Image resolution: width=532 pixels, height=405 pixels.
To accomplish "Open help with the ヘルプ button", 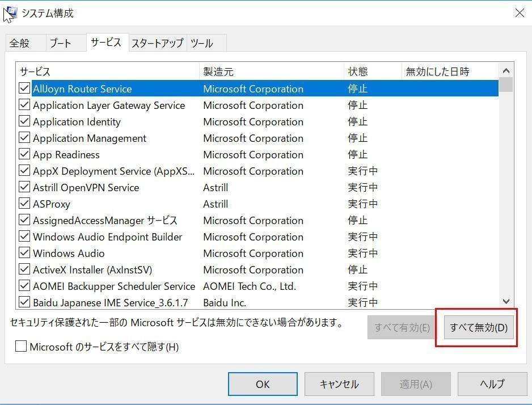I will (492, 384).
